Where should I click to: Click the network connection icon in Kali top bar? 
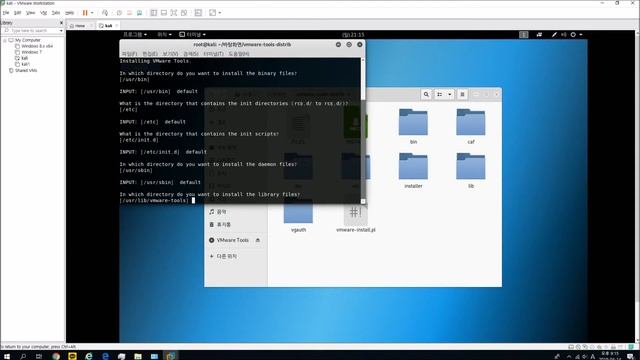click(x=539, y=35)
